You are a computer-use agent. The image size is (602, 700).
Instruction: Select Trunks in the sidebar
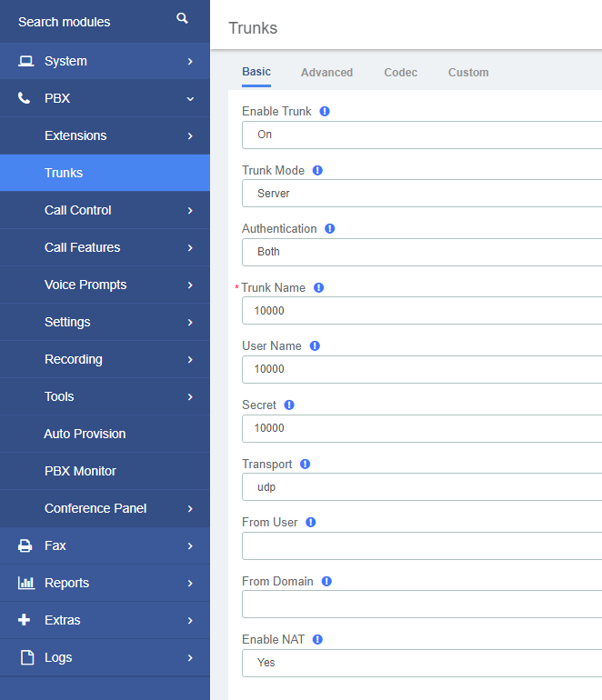(x=105, y=173)
